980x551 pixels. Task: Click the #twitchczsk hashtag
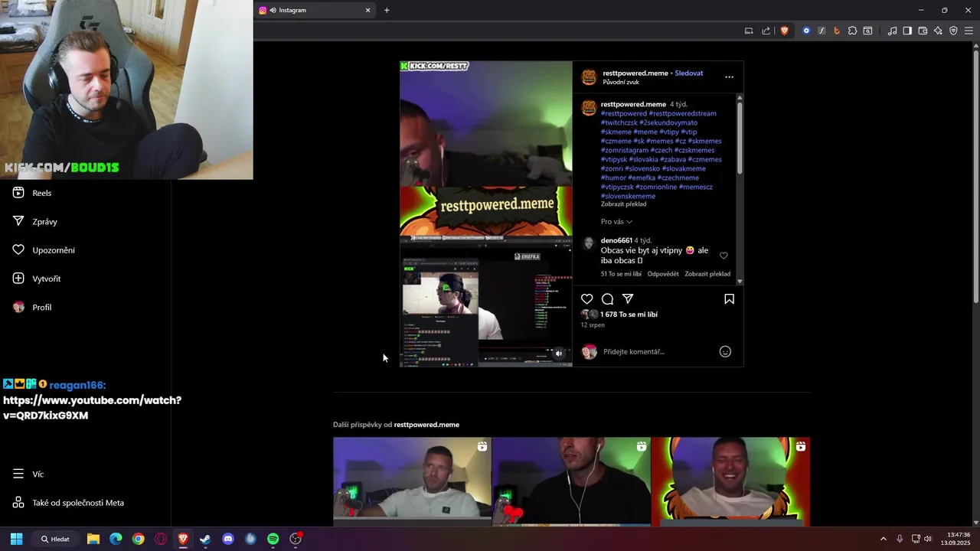tap(619, 122)
